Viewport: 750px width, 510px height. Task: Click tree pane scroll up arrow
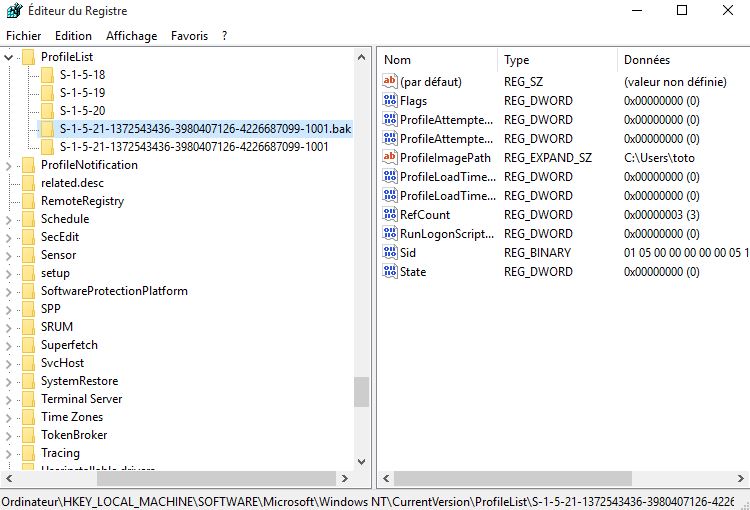[x=362, y=57]
